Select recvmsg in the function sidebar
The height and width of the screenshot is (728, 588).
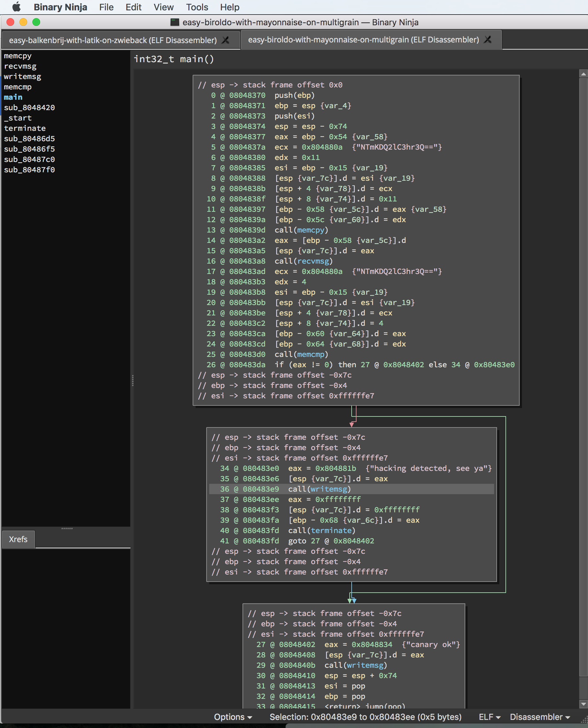coord(20,66)
